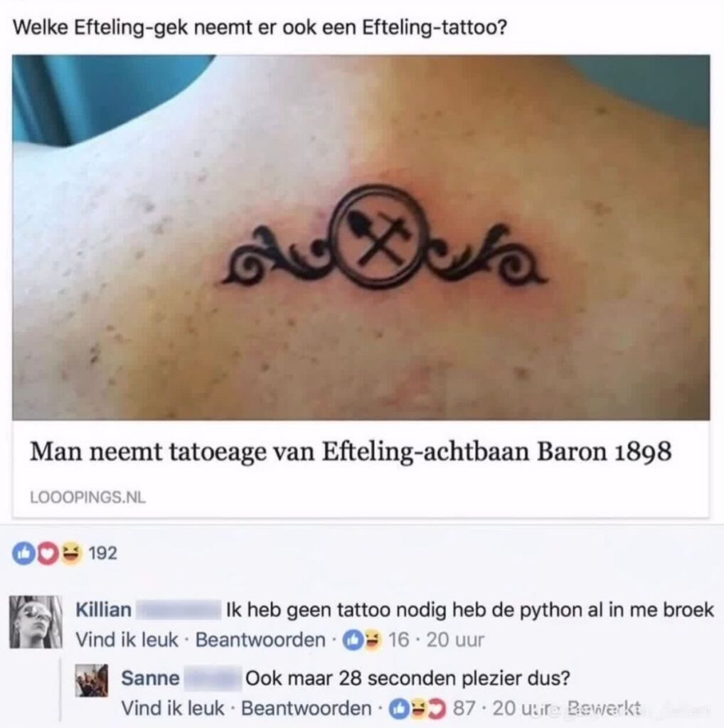
Task: Reply to Sanne's comment via Beantwoorden
Action: [x=306, y=708]
